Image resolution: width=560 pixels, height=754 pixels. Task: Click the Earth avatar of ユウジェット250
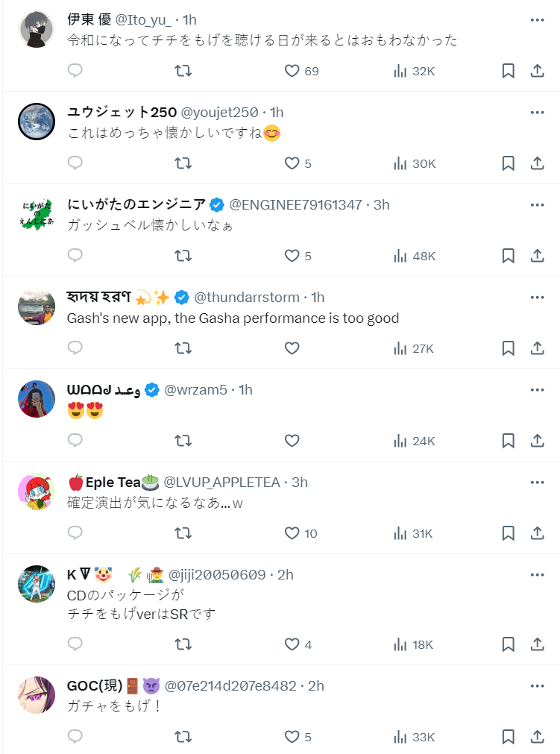pos(36,122)
